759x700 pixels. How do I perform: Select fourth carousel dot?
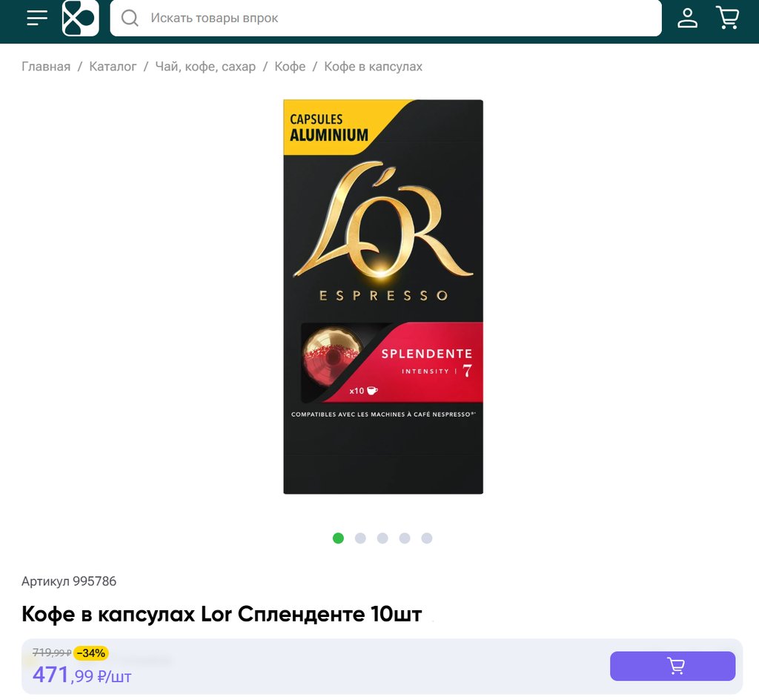(405, 538)
